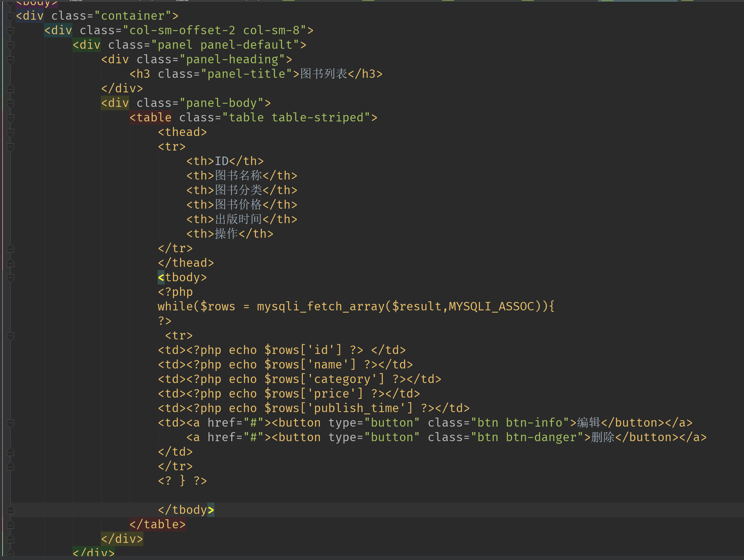Click the $rows['category'] echo line
This screenshot has height=560, width=744.
pyautogui.click(x=300, y=379)
